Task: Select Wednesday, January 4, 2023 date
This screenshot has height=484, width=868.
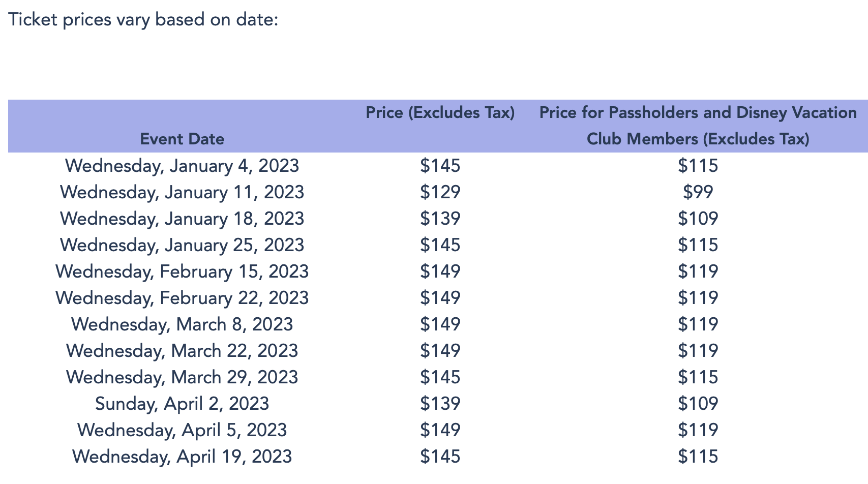Action: pyautogui.click(x=182, y=166)
